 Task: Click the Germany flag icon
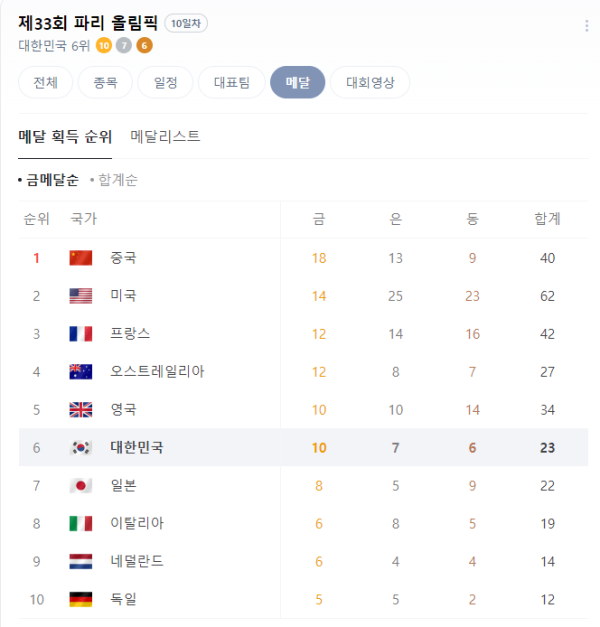click(81, 599)
